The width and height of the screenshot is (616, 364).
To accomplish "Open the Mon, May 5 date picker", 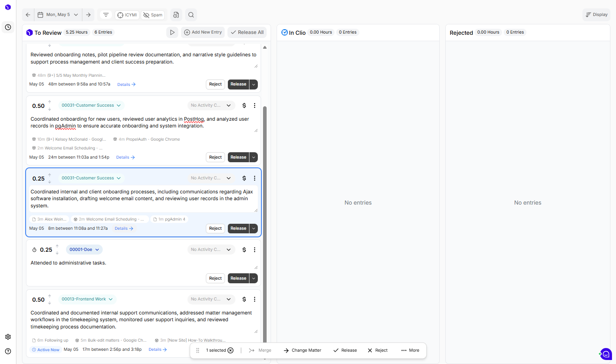I will pyautogui.click(x=58, y=15).
